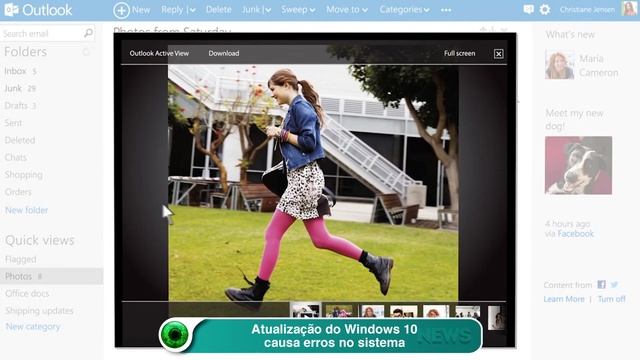The width and height of the screenshot is (640, 360).
Task: Open the messaging chat icon
Action: [529, 9]
